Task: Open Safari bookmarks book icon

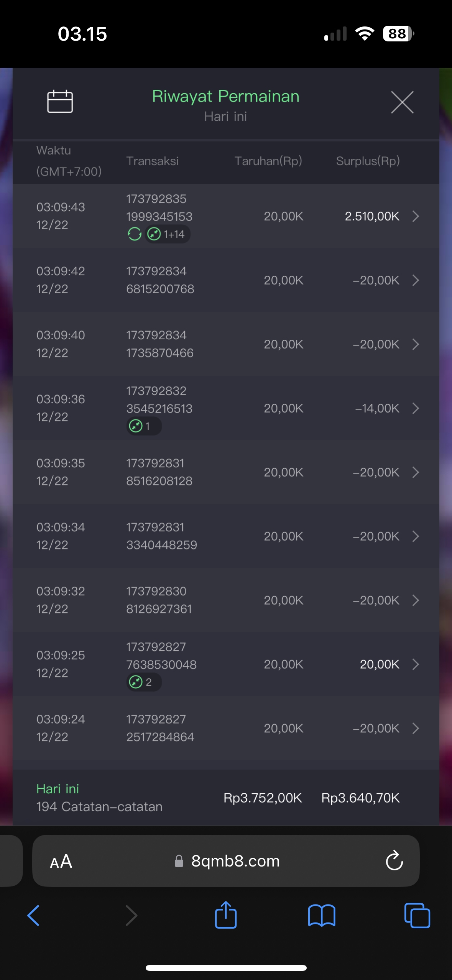Action: [322, 915]
